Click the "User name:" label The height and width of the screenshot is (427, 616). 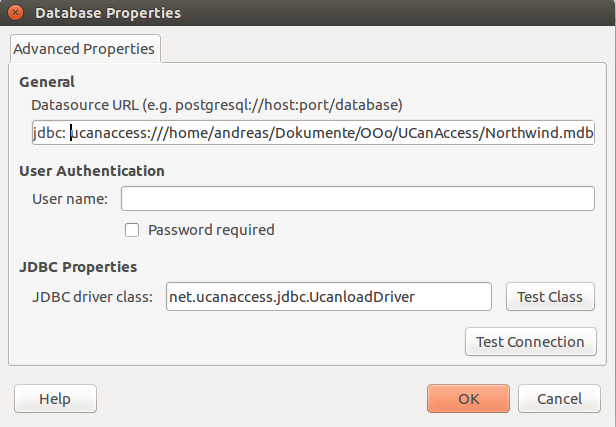pyautogui.click(x=70, y=199)
